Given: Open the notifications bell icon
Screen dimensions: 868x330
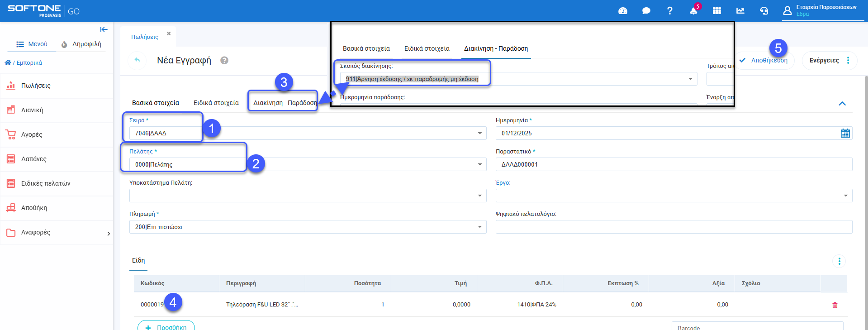Looking at the screenshot, I should pos(693,11).
